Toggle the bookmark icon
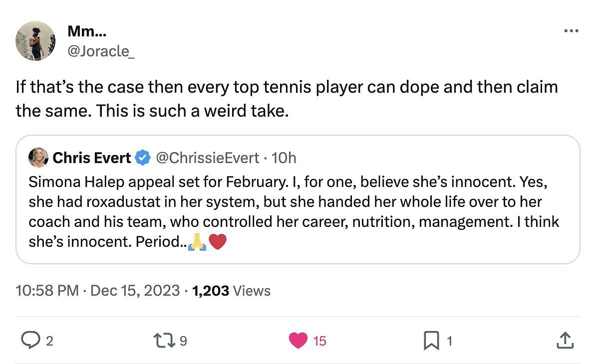This screenshot has width=592, height=364. pyautogui.click(x=431, y=341)
